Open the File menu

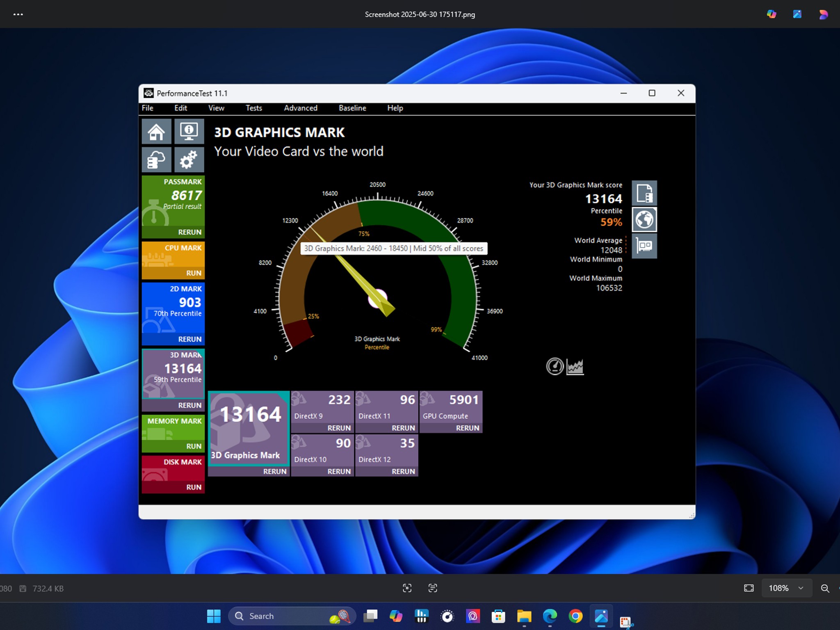coord(148,108)
